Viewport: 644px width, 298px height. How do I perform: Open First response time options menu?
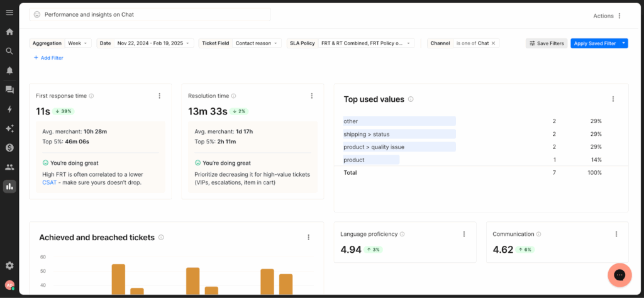pyautogui.click(x=159, y=96)
